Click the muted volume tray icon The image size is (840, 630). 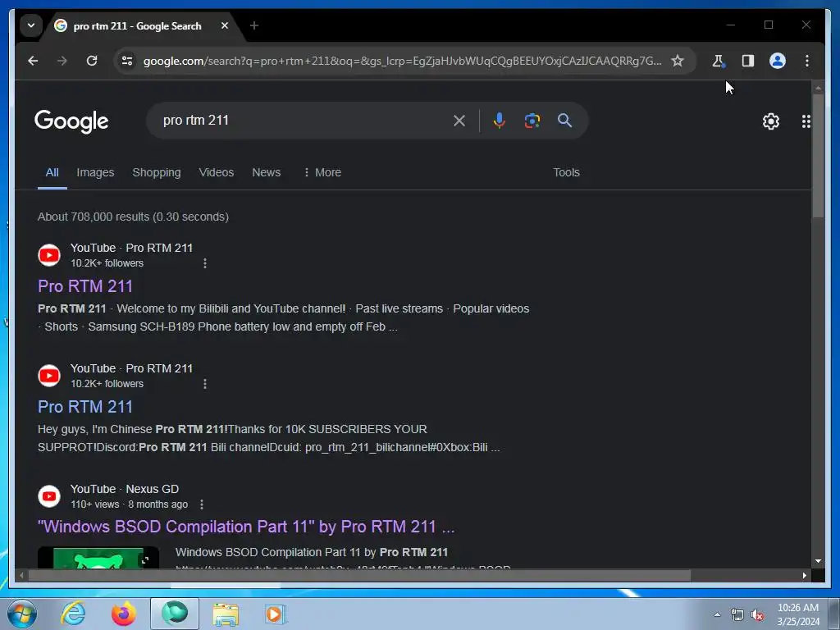(x=757, y=615)
